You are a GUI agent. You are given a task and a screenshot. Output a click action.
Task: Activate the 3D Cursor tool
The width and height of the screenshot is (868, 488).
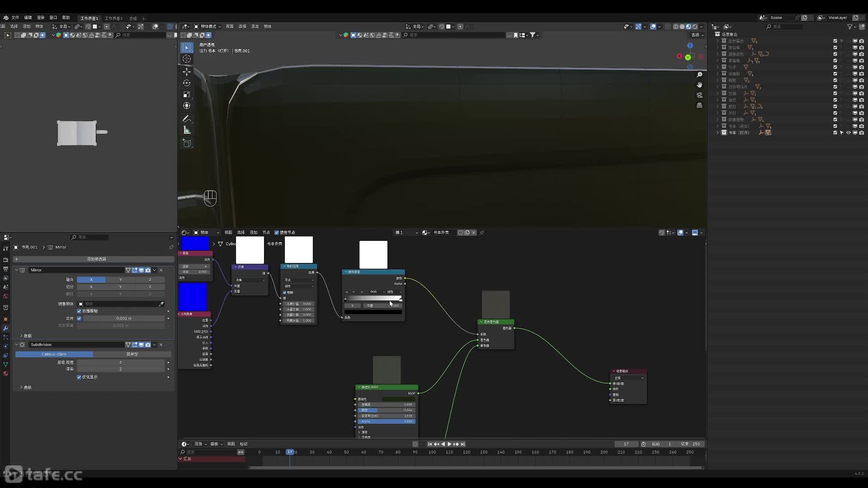(187, 59)
